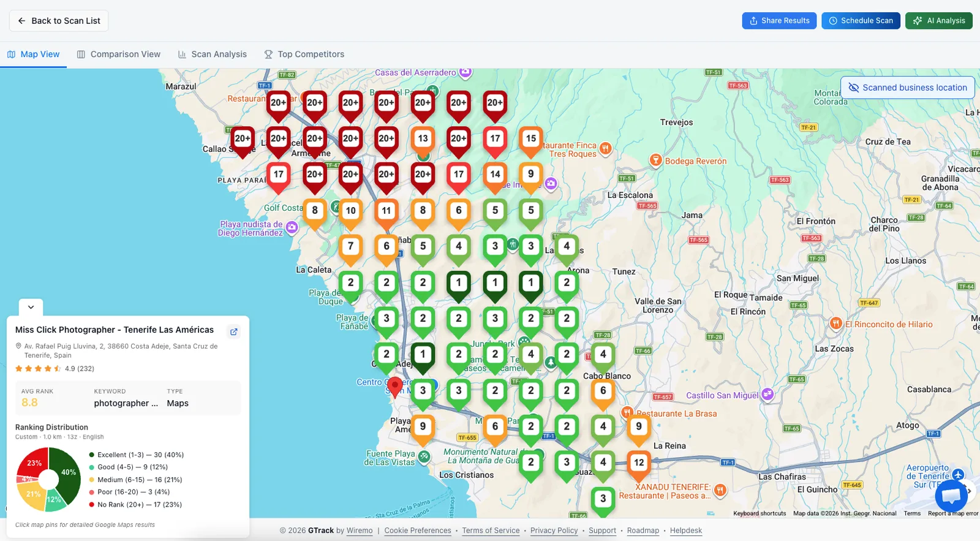Click Restaurante La Brasa marker

coord(627,412)
